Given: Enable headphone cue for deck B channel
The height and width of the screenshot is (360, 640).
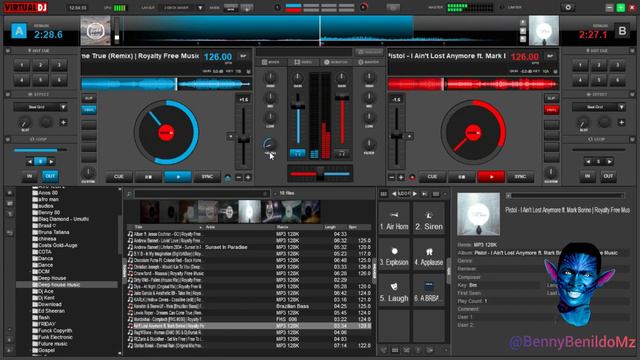Looking at the screenshot, I should [342, 154].
